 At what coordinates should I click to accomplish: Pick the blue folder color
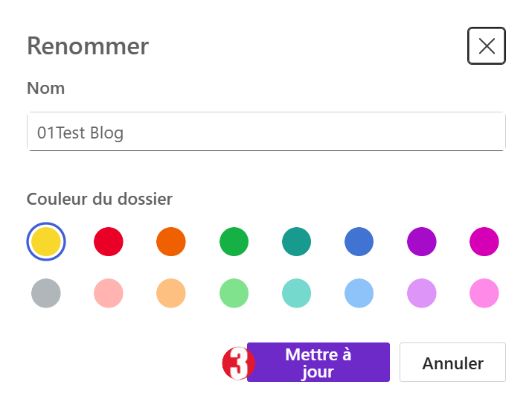click(x=359, y=242)
